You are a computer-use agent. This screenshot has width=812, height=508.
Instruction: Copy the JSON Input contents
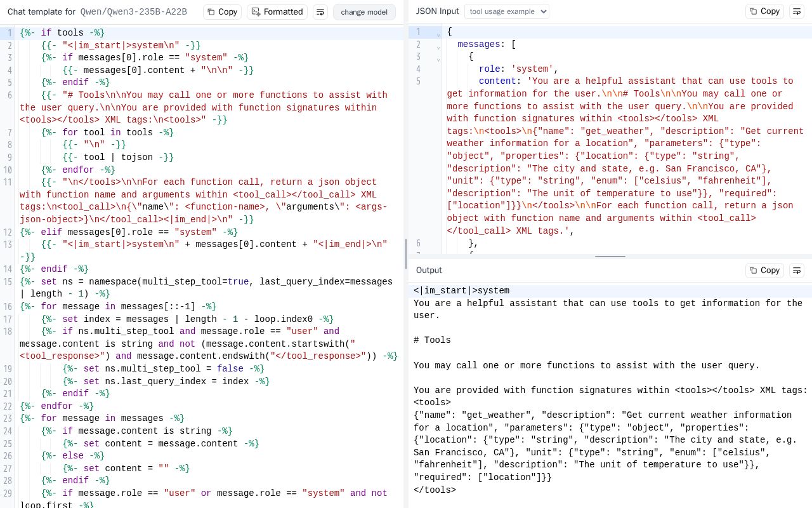[x=764, y=11]
